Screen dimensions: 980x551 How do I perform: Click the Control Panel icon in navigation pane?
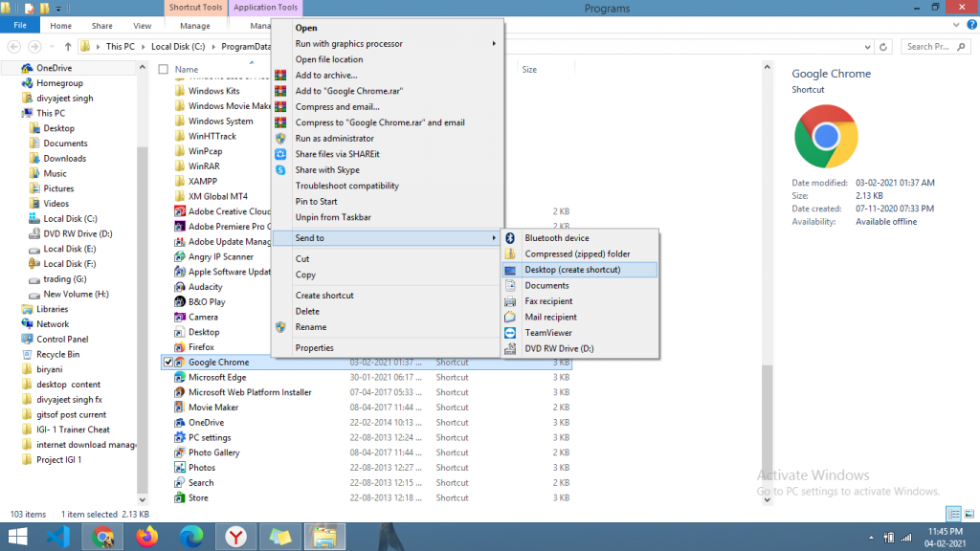pyautogui.click(x=26, y=340)
